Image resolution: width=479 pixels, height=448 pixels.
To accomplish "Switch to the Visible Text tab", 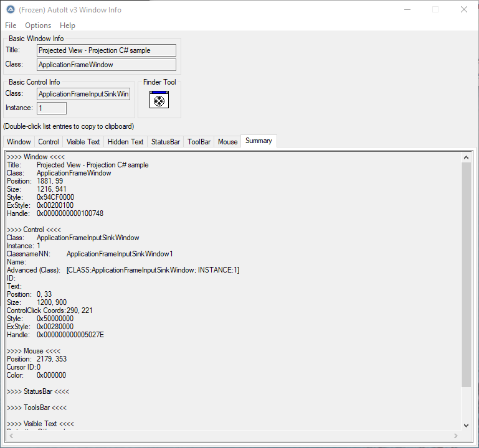I will [x=83, y=142].
